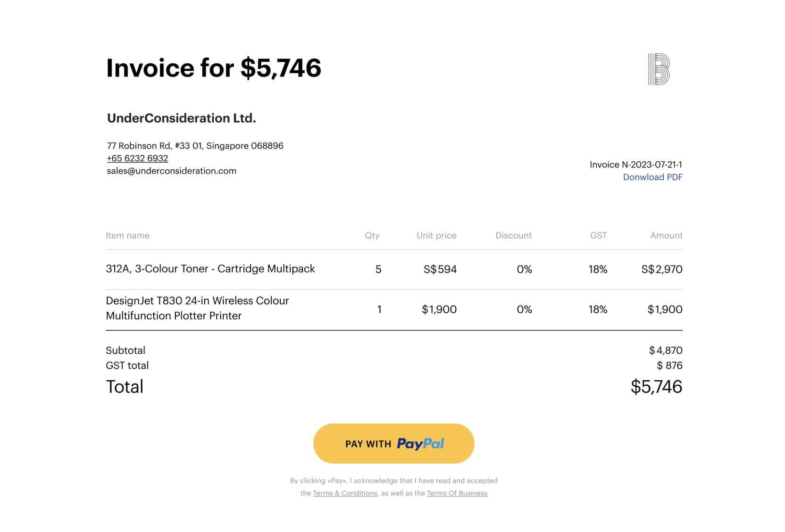
Task: Click the Unit price column header
Action: [436, 236]
